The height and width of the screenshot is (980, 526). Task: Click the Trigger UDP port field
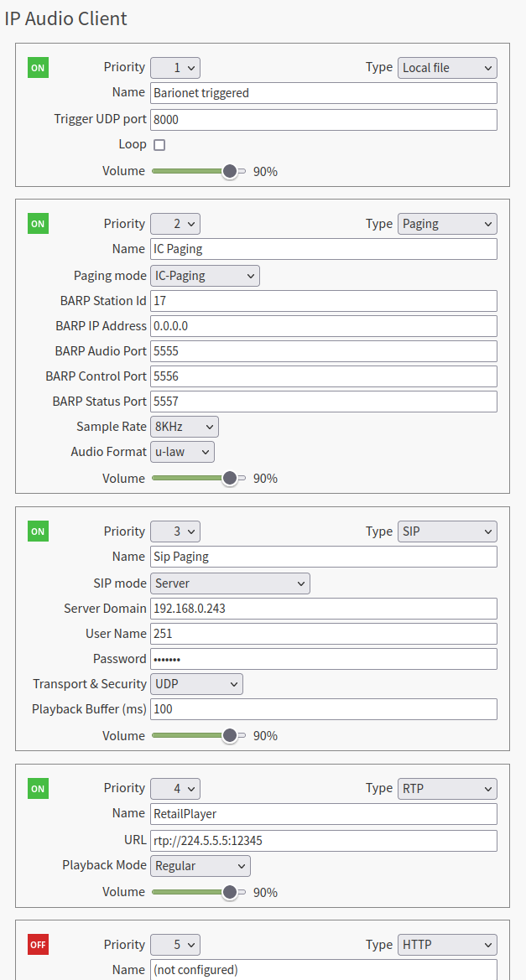point(324,120)
